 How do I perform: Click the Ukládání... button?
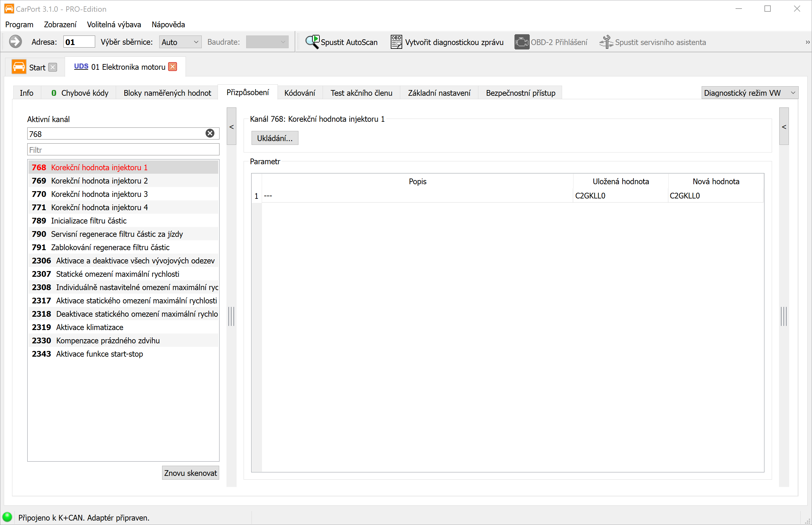pyautogui.click(x=275, y=138)
